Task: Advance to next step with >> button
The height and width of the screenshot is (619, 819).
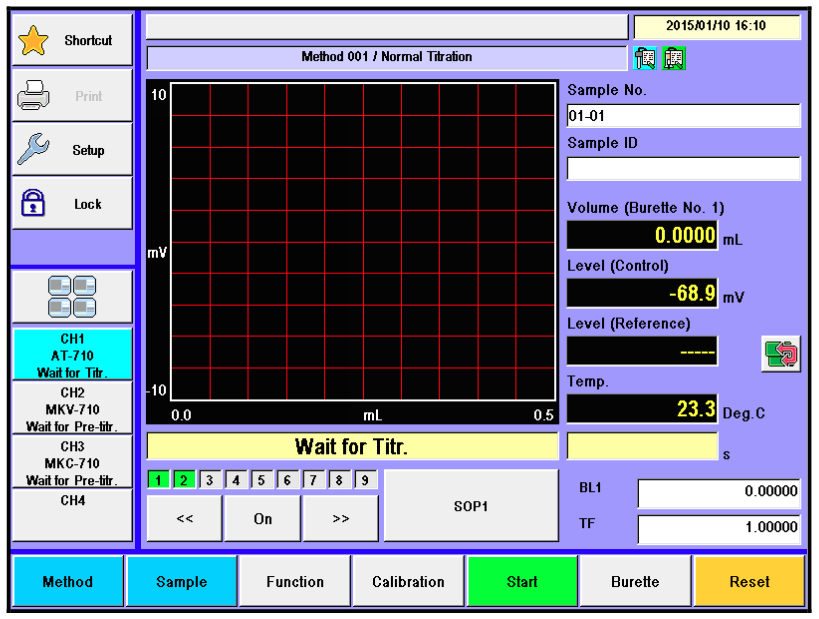Action: [340, 519]
